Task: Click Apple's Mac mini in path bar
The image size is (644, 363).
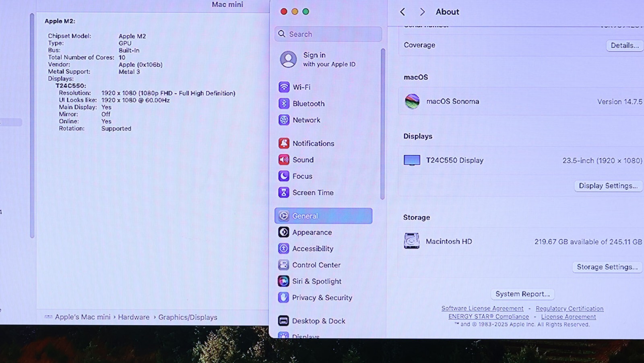Action: (83, 317)
